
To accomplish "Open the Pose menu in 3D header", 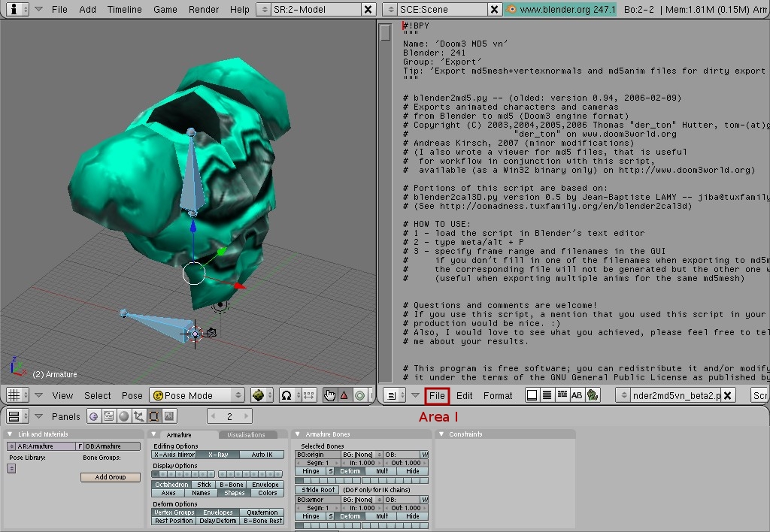I will 132,395.
